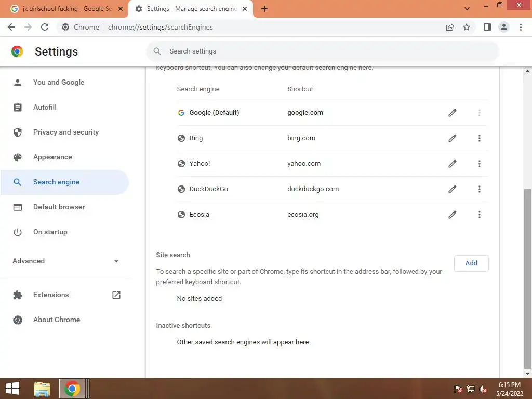Open Extensions page
The height and width of the screenshot is (399, 532).
click(51, 295)
